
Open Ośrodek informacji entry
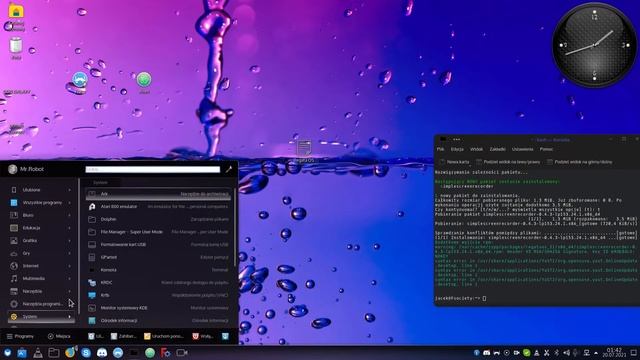click(158, 320)
